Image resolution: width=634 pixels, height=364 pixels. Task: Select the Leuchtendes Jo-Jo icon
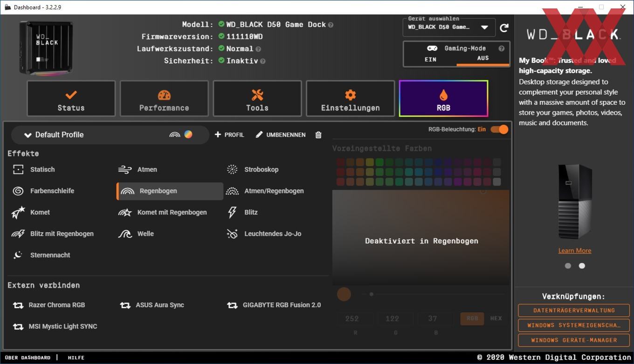[x=232, y=234]
